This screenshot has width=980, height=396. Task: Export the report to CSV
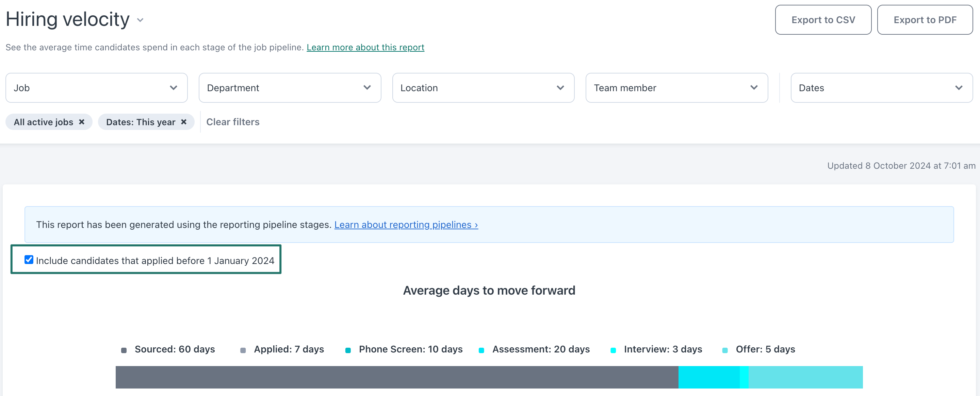point(823,20)
